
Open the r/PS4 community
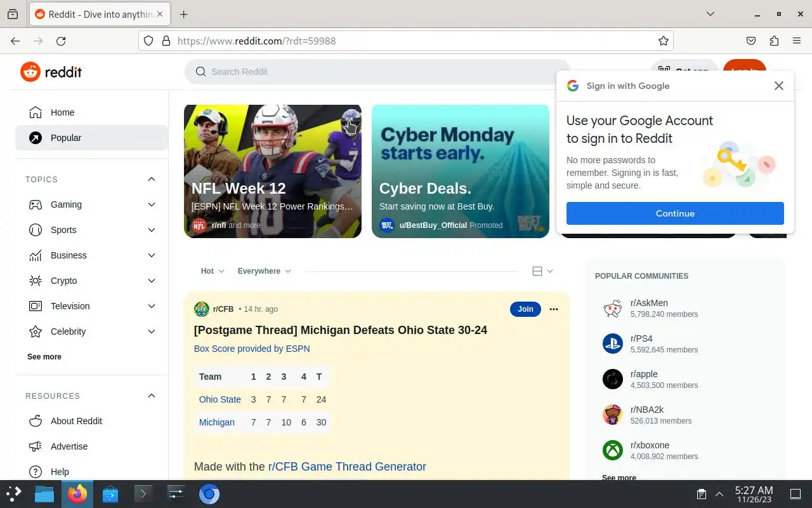(x=685, y=344)
